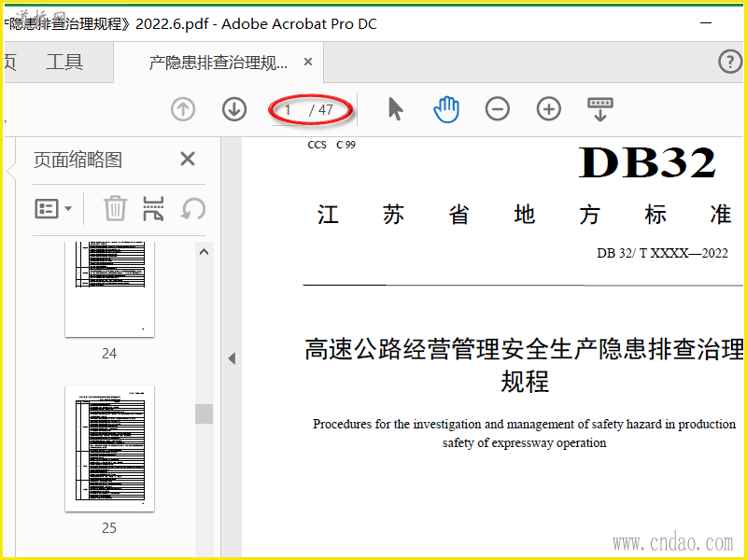Minimize the Acrobat window
Image resolution: width=747 pixels, height=560 pixels.
[706, 22]
